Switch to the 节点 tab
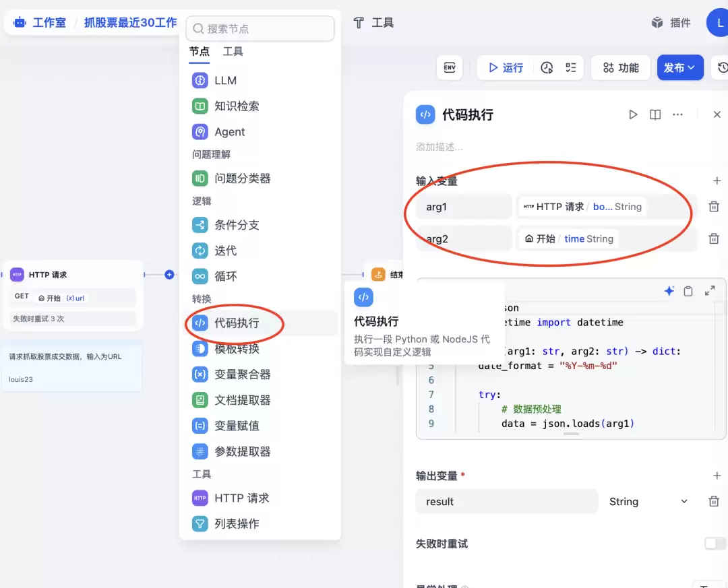The image size is (728, 588). (x=199, y=51)
